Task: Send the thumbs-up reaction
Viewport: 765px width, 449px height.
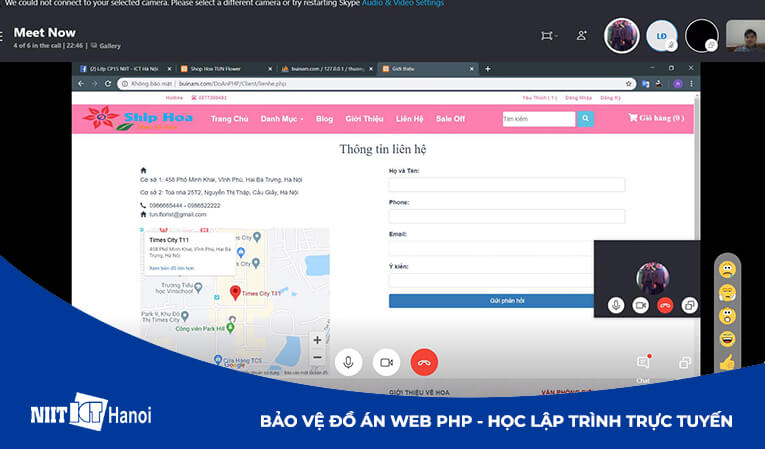Action: coord(727,362)
